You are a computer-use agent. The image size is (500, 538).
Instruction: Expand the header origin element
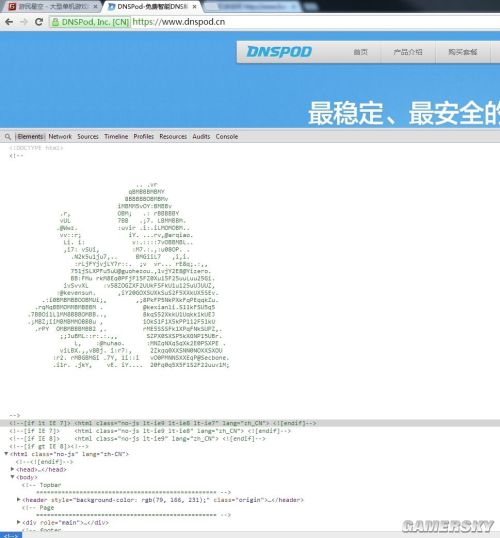[19, 500]
